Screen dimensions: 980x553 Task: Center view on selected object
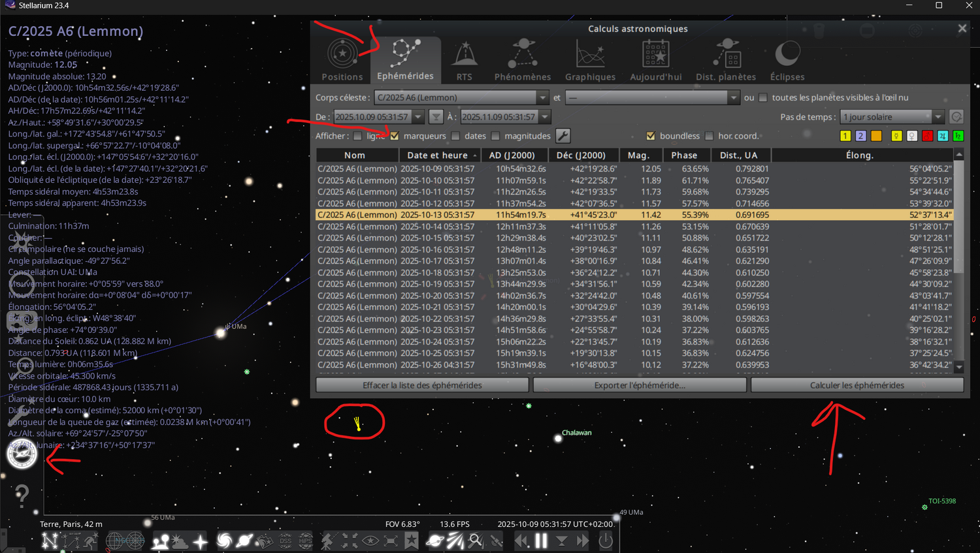(350, 541)
